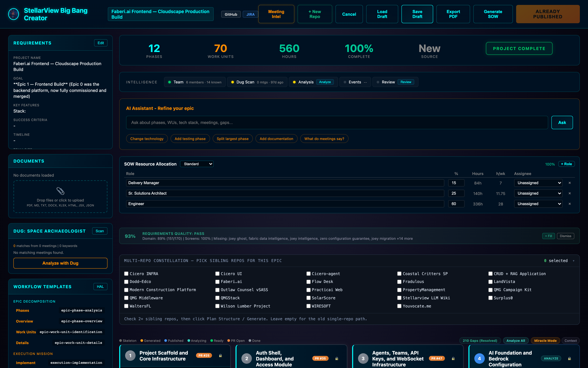Screen dimensions: 588x368
Task: Check the QMG Middleware repo checkbox
Action: [126, 298]
